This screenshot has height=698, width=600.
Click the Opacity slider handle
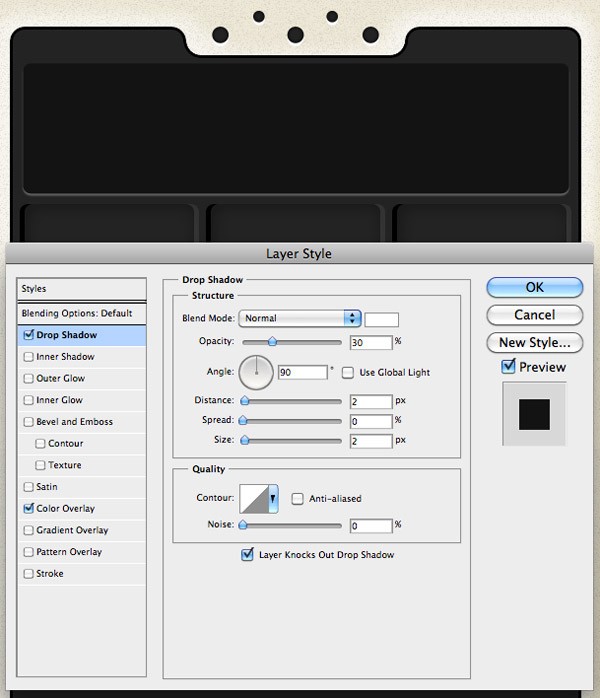coord(272,342)
